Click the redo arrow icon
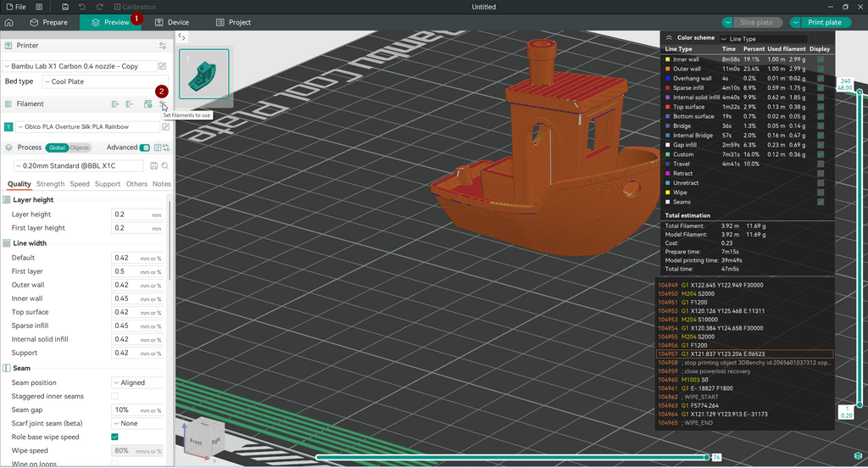This screenshot has width=868, height=468. (x=100, y=7)
